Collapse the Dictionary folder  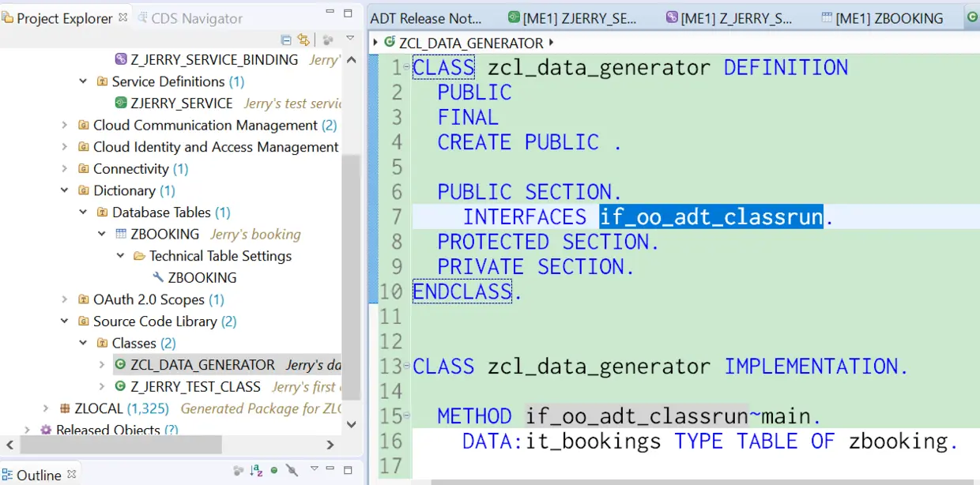click(x=65, y=190)
